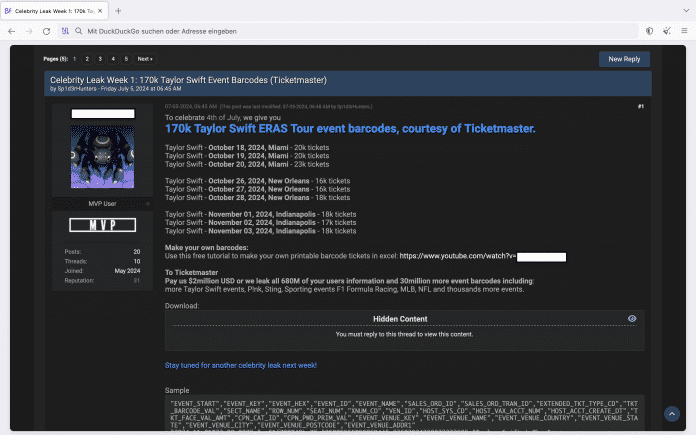Screen dimensions: 696x435
Task: Click the New Reply button
Action: 624,59
